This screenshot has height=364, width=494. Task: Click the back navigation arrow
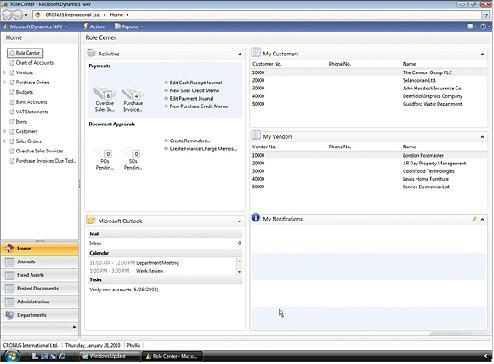coord(8,15)
